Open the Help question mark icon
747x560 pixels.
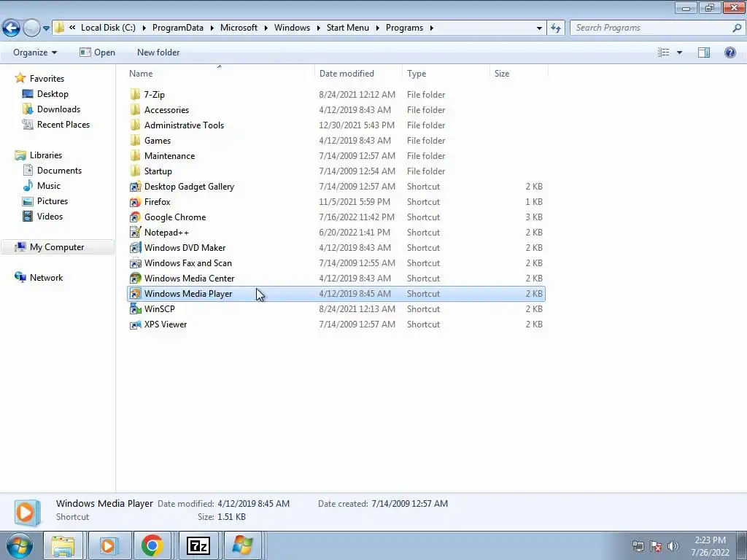tap(729, 52)
